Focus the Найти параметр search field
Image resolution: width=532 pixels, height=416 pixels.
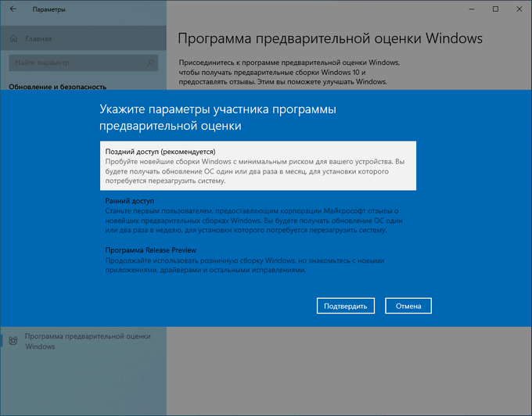[x=84, y=63]
